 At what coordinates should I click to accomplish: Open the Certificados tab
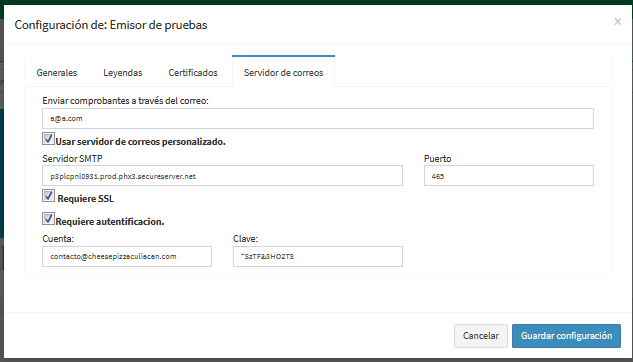click(193, 73)
